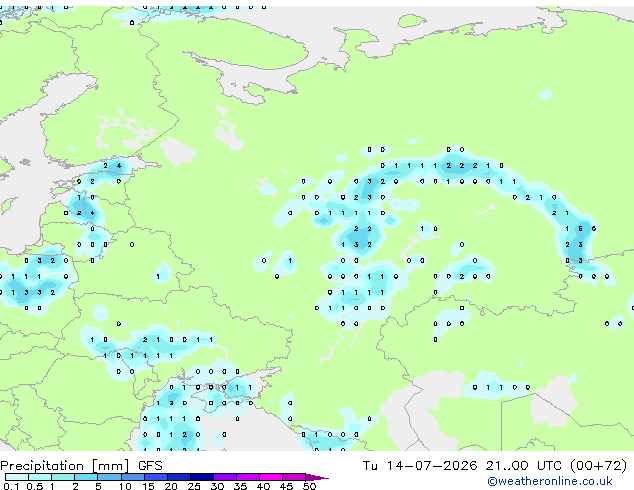This screenshot has height=490, width=634.
Task: Click the '50' legend scale label
Action: (309, 486)
